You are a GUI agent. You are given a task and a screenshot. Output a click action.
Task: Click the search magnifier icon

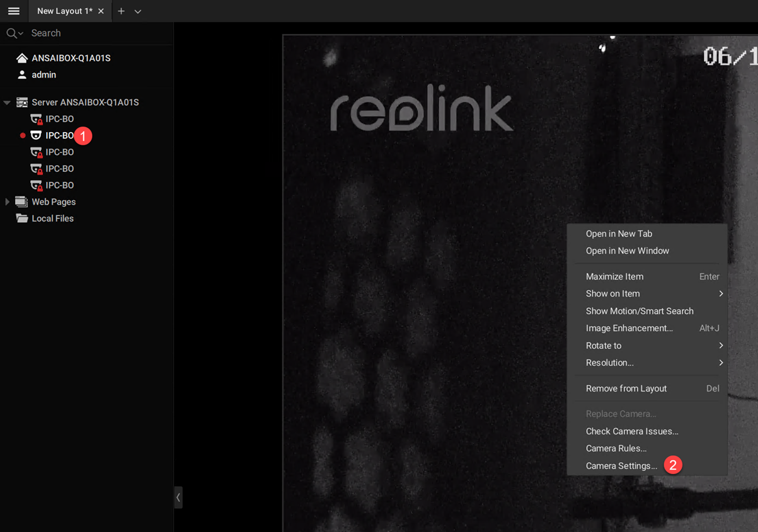(x=11, y=33)
